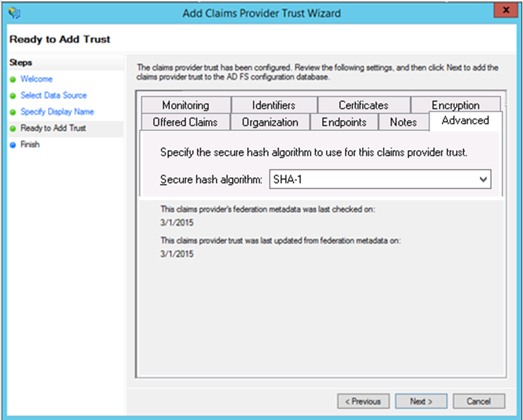Show the Notes tab

(x=403, y=122)
